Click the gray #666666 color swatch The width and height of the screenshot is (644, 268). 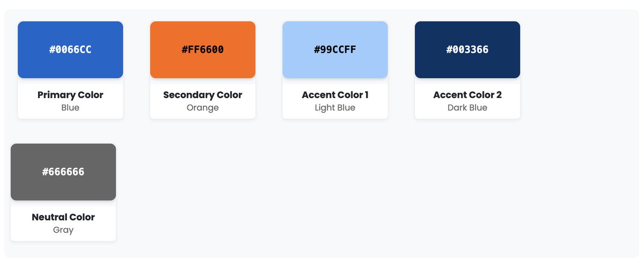click(63, 172)
